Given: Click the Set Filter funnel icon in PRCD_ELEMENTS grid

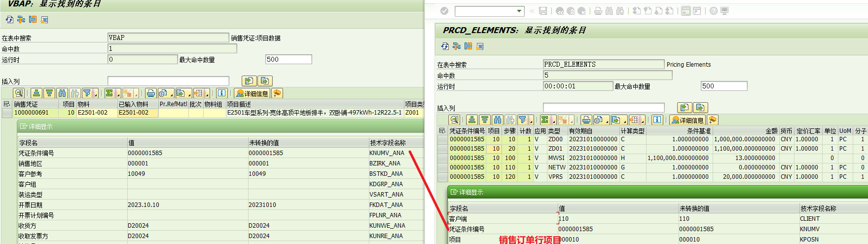Looking at the screenshot, I should (522, 120).
